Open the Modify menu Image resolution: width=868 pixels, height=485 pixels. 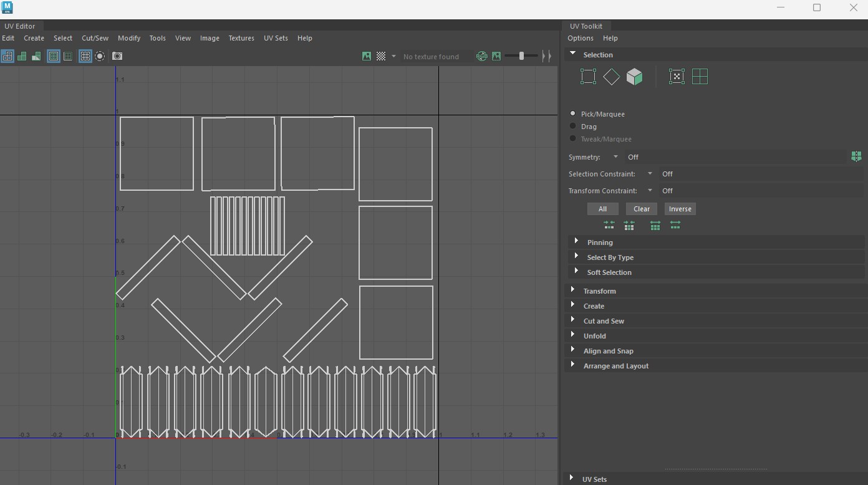tap(129, 38)
